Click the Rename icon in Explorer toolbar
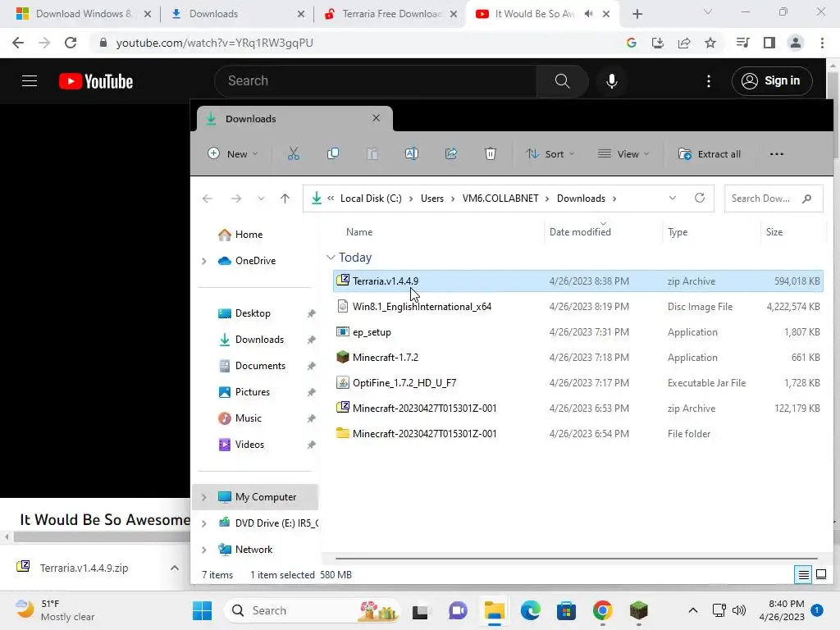Viewport: 840px width, 630px height. [x=412, y=153]
